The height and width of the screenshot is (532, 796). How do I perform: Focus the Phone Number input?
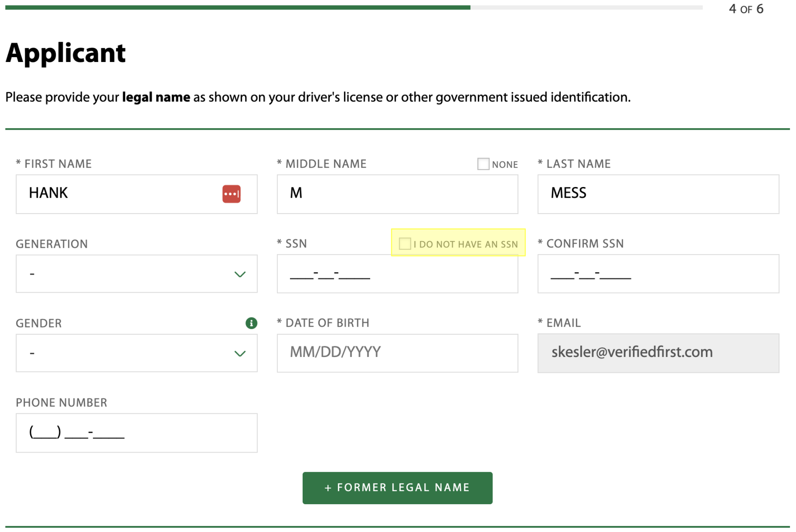(x=137, y=433)
